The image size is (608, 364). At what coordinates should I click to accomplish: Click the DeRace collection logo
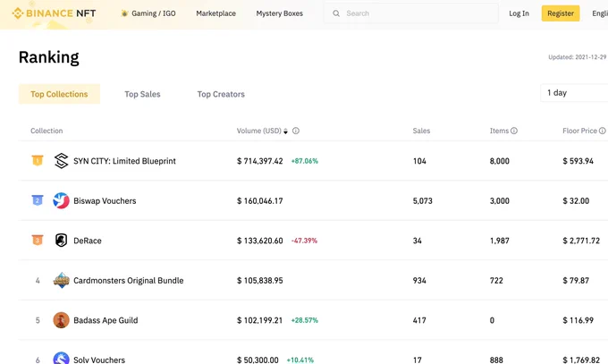click(62, 241)
